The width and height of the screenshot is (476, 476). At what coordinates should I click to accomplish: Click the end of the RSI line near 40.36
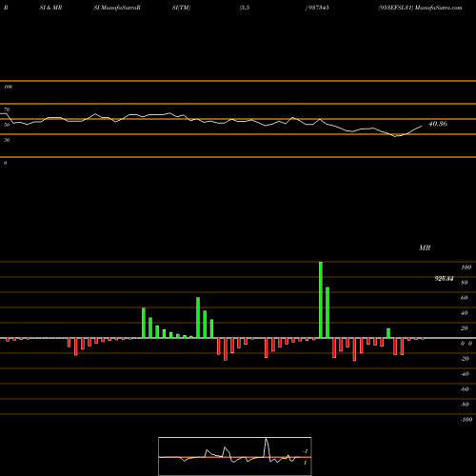pyautogui.click(x=422, y=127)
